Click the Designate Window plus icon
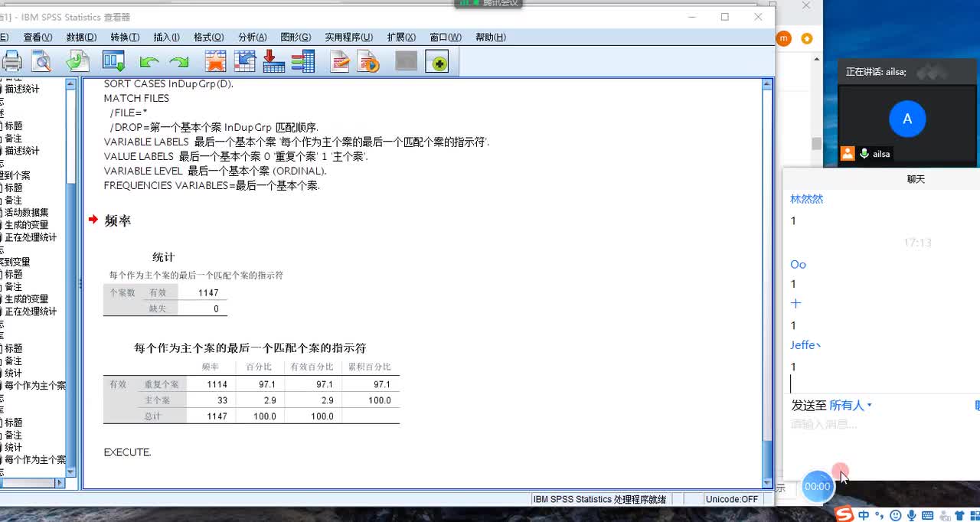This screenshot has height=522, width=980. (x=439, y=62)
